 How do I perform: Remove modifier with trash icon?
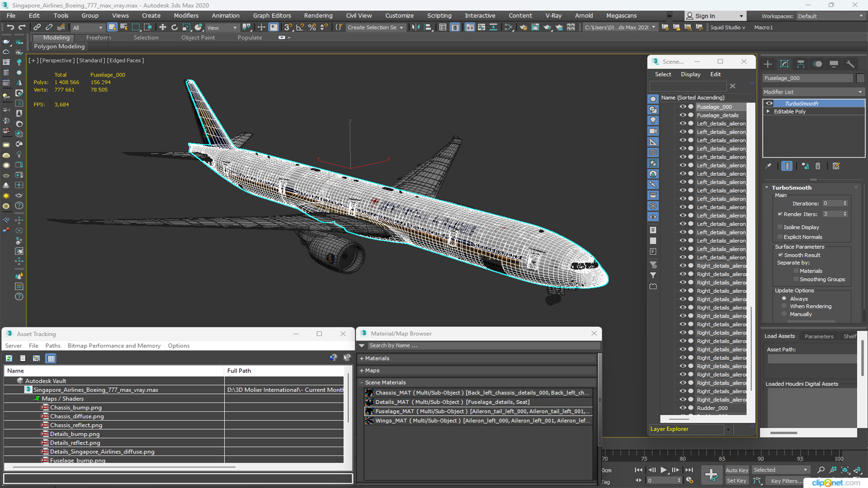(x=818, y=166)
